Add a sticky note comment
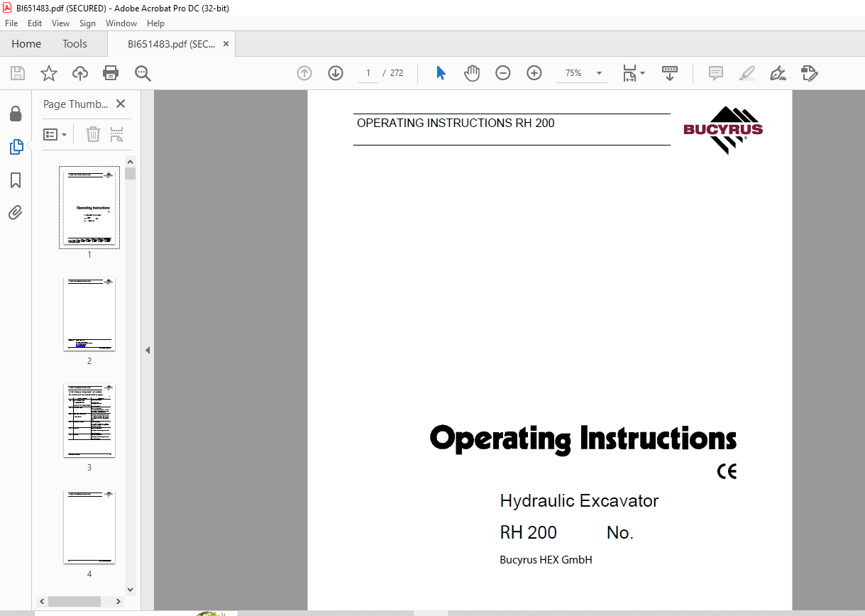 pos(716,73)
